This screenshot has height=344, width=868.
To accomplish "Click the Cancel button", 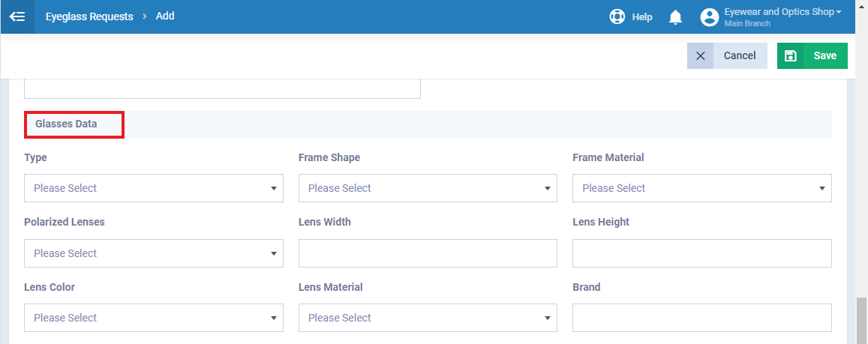I will 728,56.
